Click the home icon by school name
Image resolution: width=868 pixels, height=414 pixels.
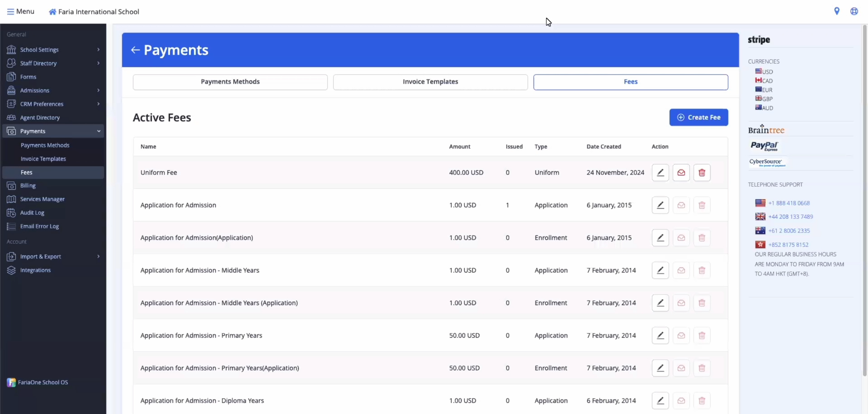[52, 12]
